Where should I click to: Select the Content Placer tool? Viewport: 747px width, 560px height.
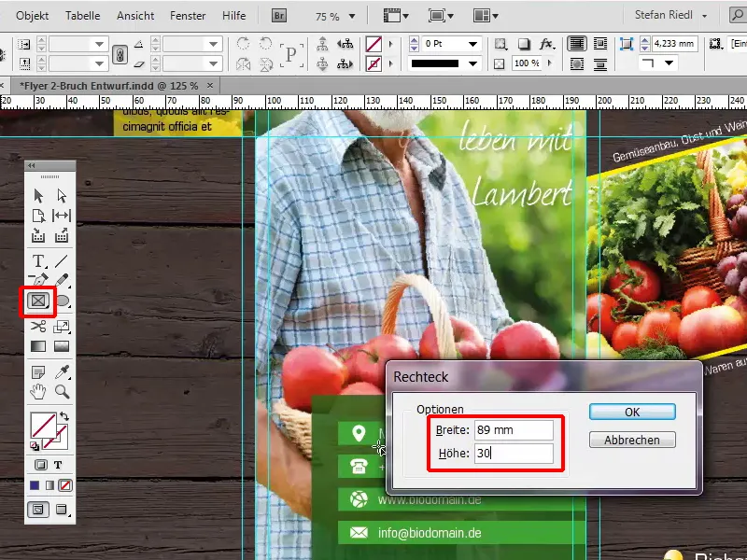pos(62,235)
